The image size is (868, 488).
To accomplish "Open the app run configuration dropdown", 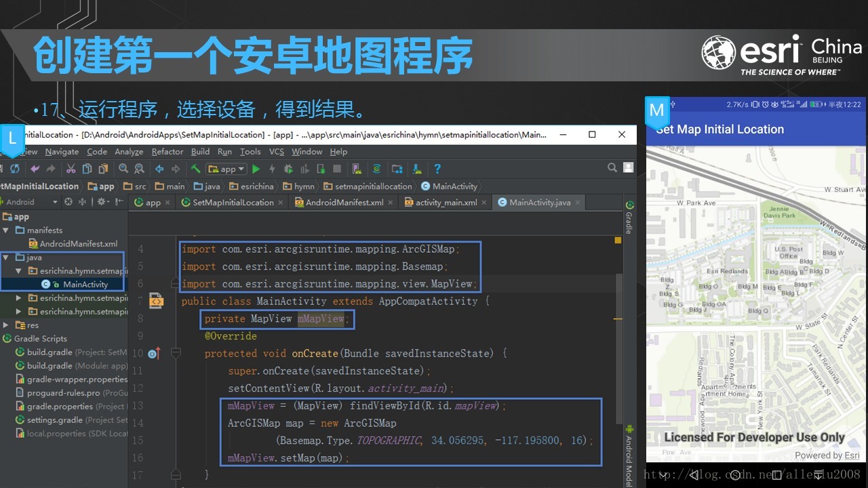I will (x=226, y=169).
